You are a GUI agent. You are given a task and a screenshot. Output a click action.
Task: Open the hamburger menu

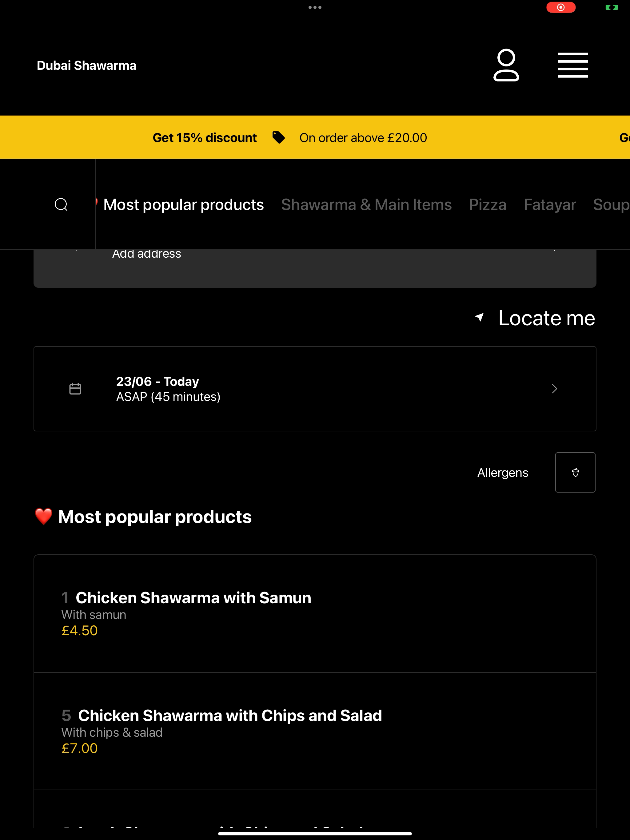tap(573, 65)
